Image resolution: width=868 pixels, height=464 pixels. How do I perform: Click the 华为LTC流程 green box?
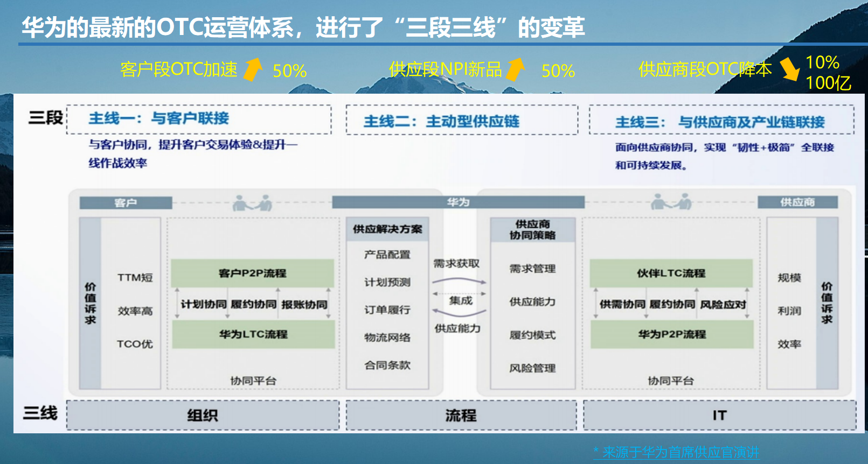pos(253,334)
